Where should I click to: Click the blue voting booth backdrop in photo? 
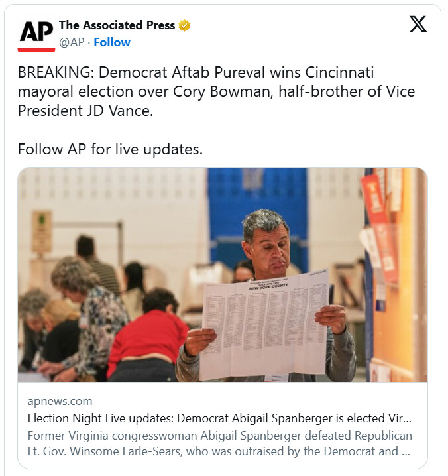click(x=257, y=199)
